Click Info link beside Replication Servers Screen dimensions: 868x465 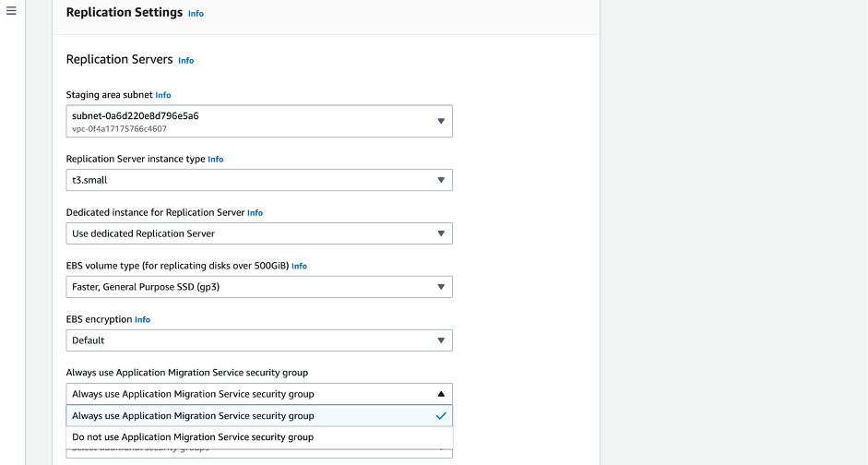click(185, 61)
